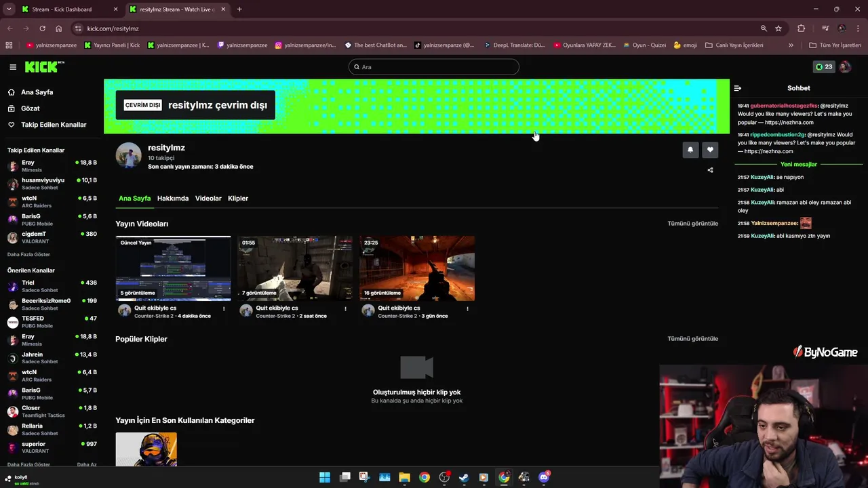
Task: Click the notification bell for resityImz
Action: tap(690, 150)
